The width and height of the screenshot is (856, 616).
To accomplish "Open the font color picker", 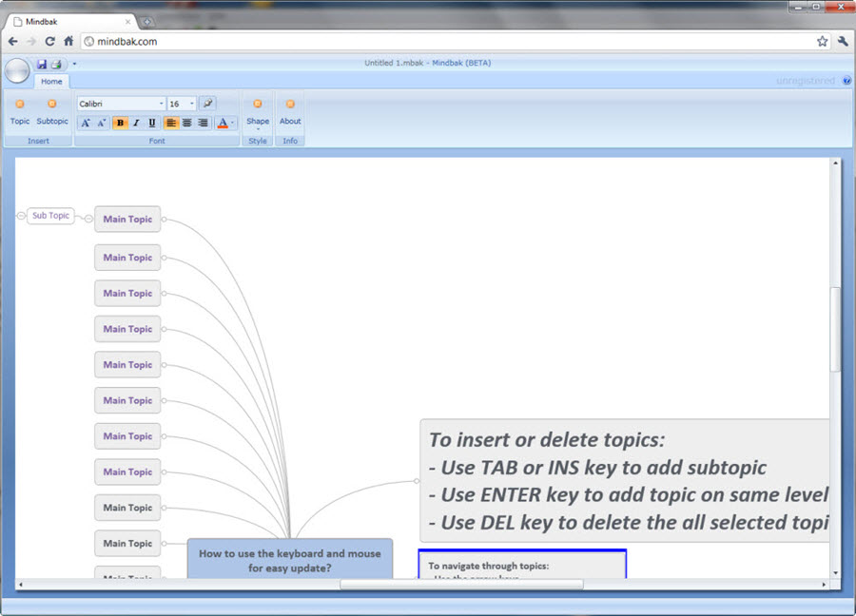I will pyautogui.click(x=224, y=123).
